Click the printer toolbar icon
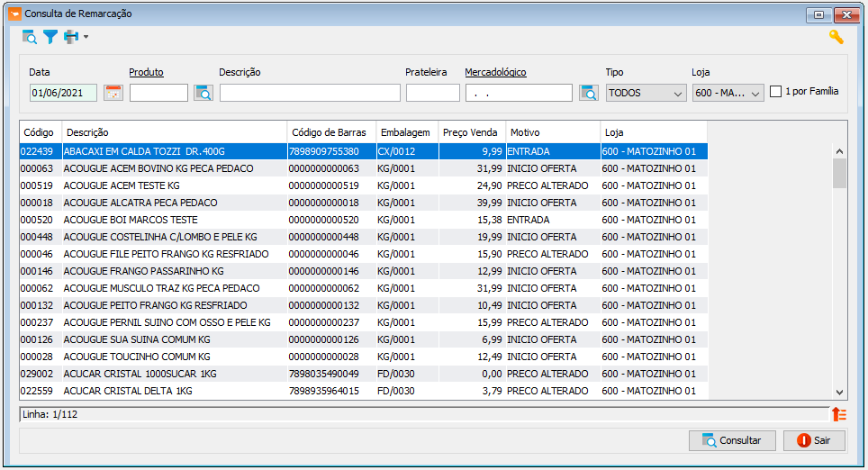The width and height of the screenshot is (868, 470). point(71,37)
